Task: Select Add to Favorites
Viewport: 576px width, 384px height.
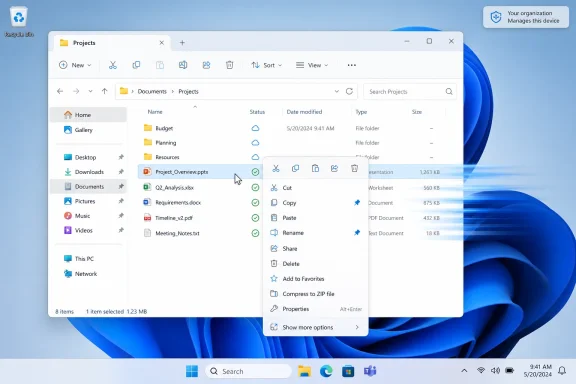Action: point(316,279)
